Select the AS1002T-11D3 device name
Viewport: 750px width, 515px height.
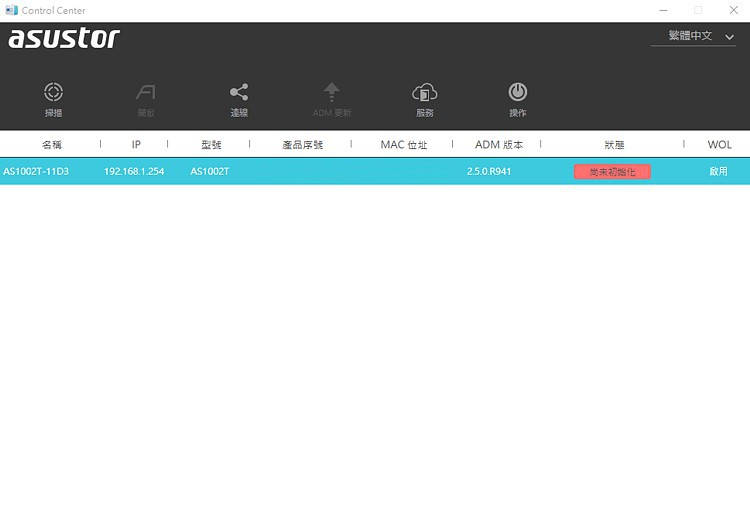point(36,171)
